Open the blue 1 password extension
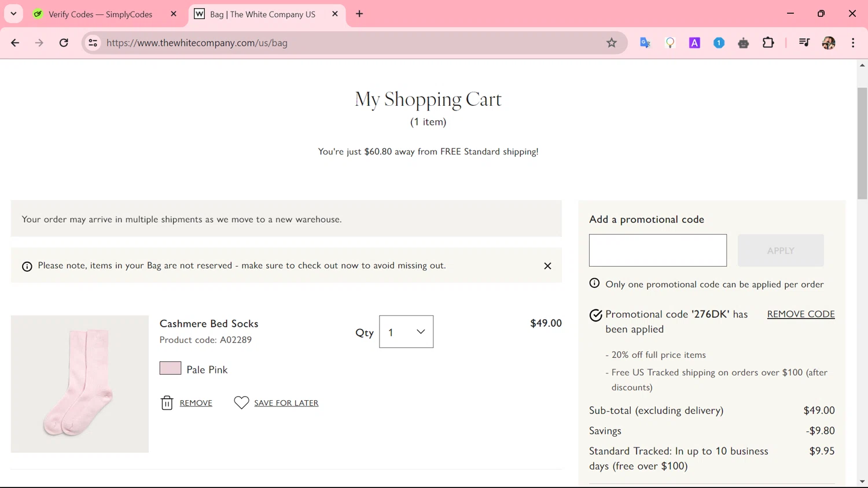Screen dimensions: 868x488 pos(719,43)
